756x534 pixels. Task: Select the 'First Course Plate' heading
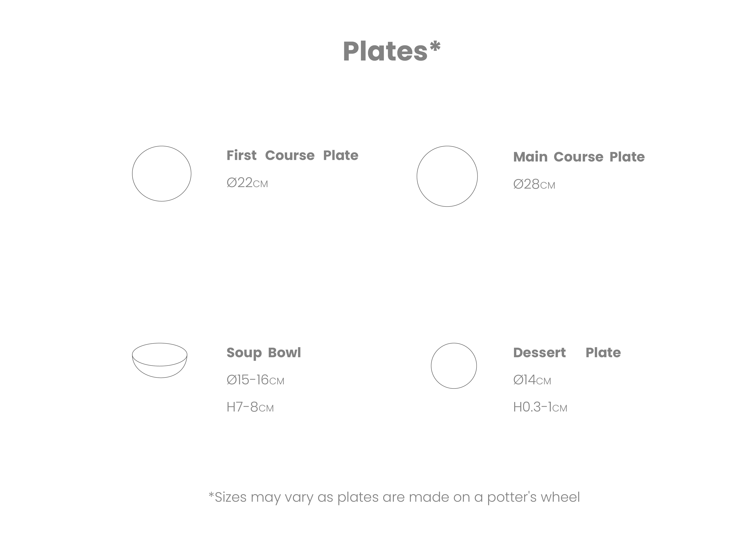point(292,155)
